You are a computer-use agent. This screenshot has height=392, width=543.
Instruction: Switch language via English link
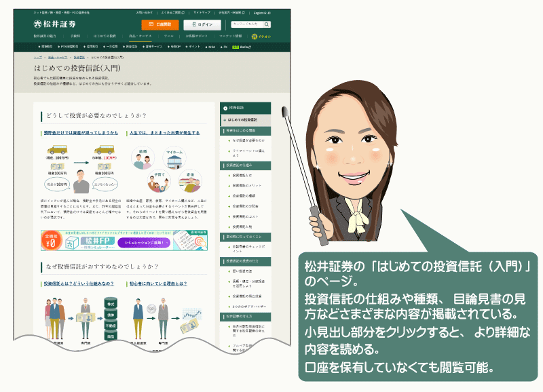(x=262, y=13)
